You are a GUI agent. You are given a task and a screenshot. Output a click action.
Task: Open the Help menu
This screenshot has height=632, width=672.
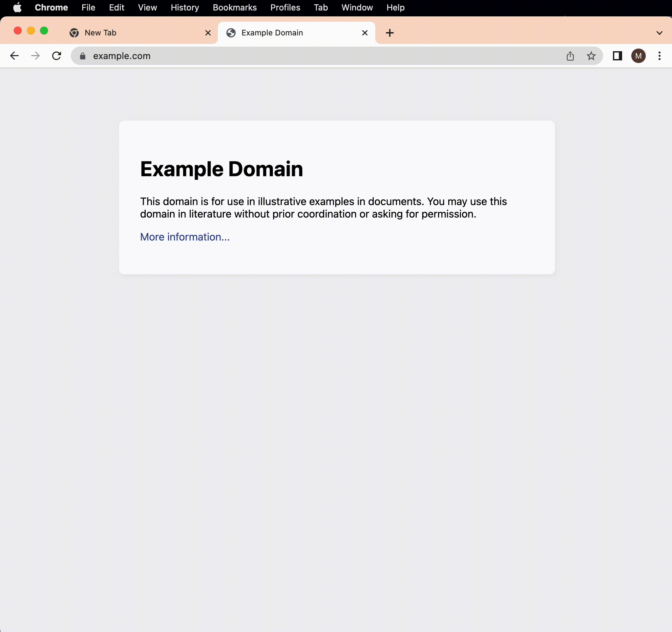395,8
